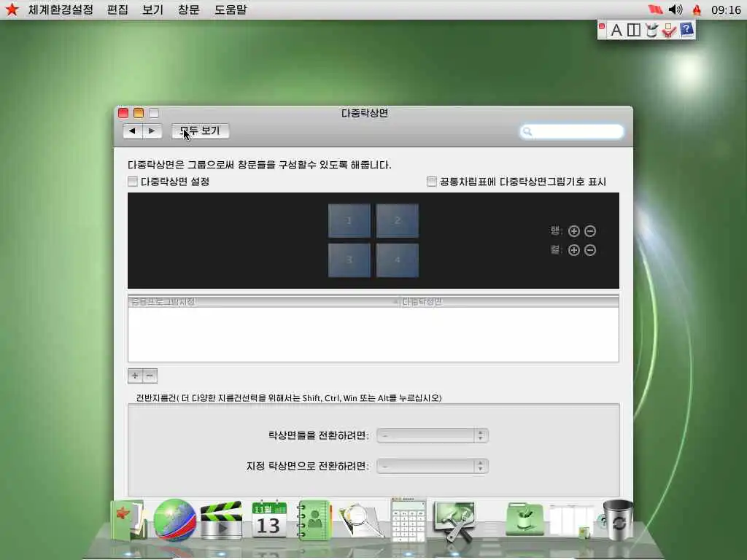Add a column with the 렬 plus button

(574, 250)
